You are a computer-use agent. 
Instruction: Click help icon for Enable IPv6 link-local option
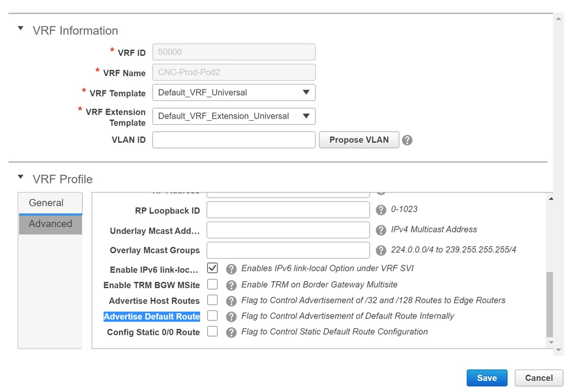[231, 268]
